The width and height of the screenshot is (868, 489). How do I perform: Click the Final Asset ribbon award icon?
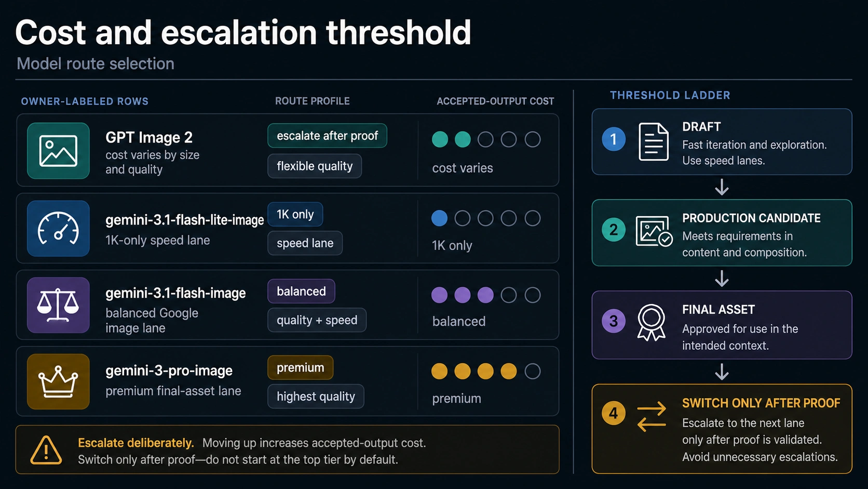[x=651, y=323]
